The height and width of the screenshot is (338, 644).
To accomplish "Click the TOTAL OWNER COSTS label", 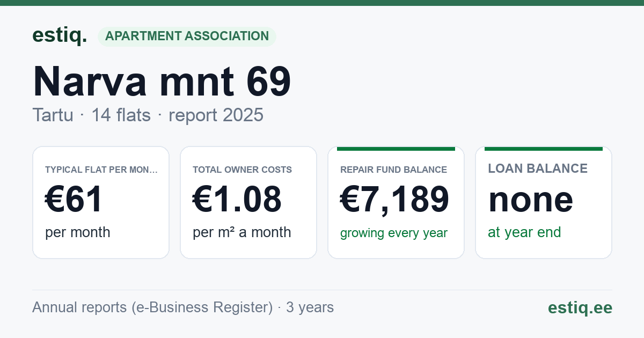I will pos(242,170).
